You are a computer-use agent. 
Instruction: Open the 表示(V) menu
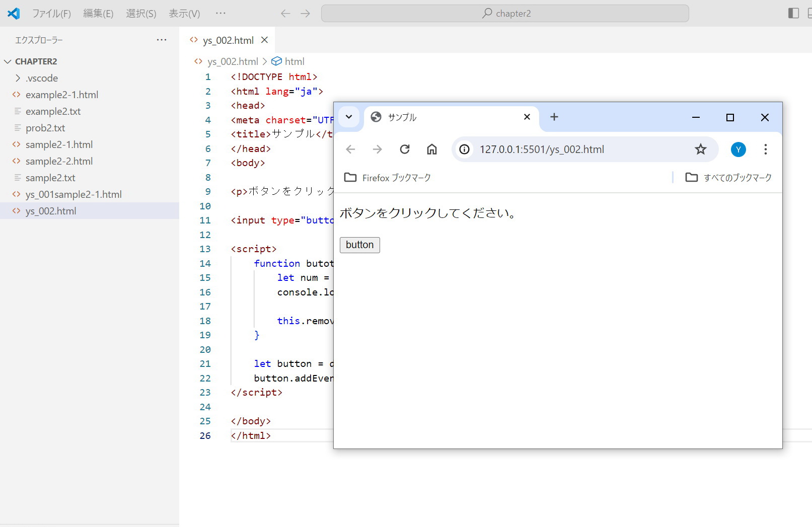coord(184,14)
